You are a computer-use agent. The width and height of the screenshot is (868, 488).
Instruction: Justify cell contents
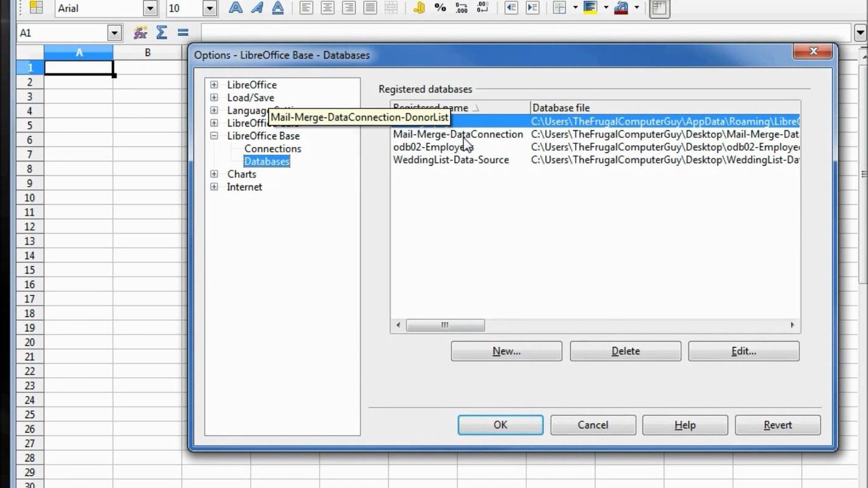tap(370, 8)
